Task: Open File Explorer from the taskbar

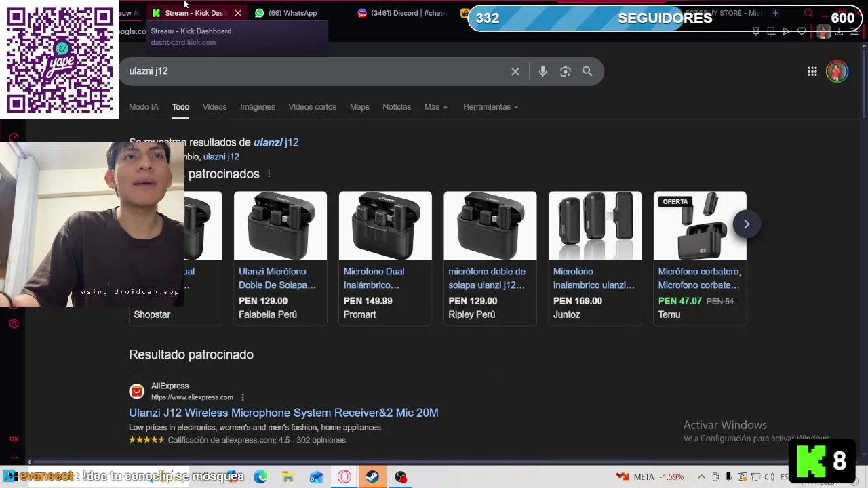Action: pyautogui.click(x=288, y=477)
